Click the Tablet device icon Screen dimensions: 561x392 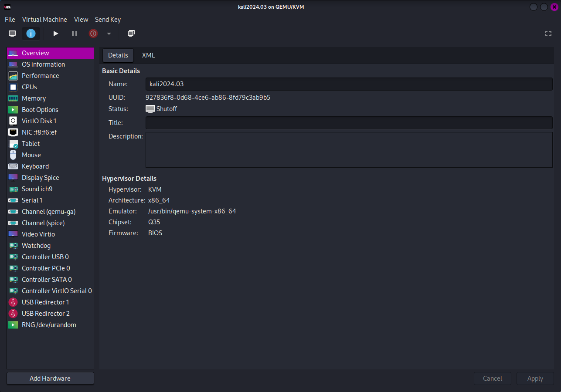point(13,144)
